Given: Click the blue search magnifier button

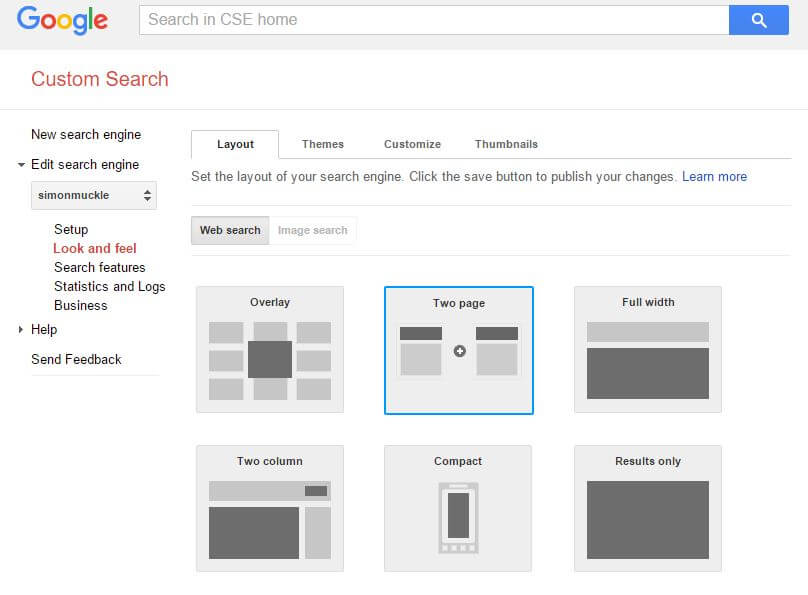Looking at the screenshot, I should pos(759,20).
